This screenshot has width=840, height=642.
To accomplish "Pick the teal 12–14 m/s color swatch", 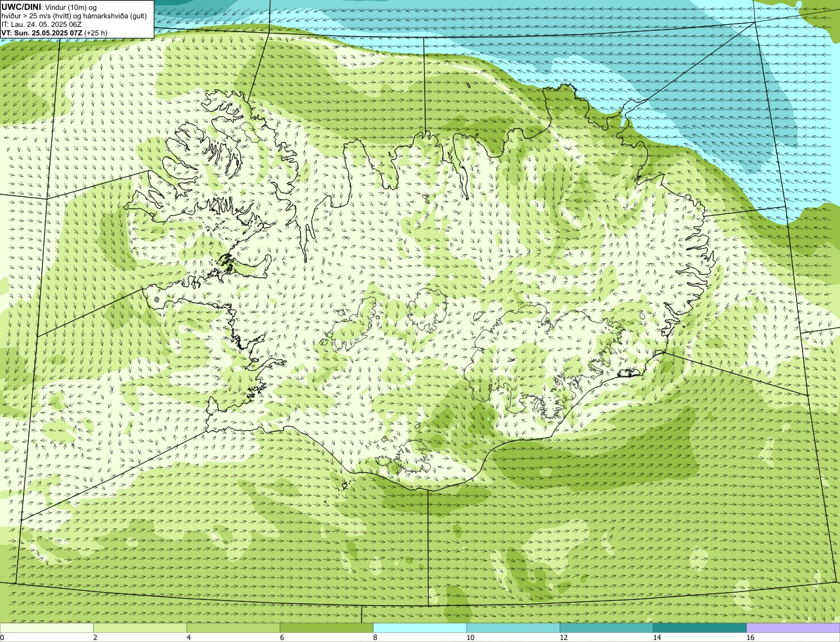I will [606, 628].
